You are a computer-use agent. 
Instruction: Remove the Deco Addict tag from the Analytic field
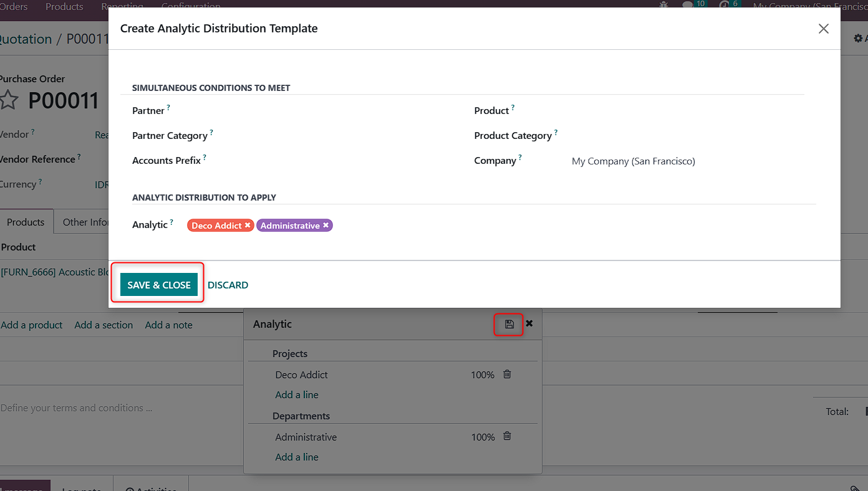(248, 225)
